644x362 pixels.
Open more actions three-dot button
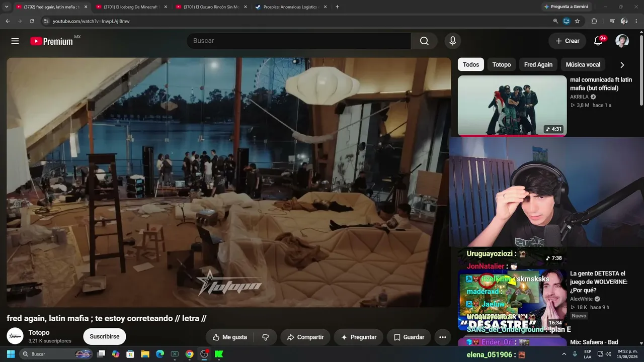[x=443, y=337]
